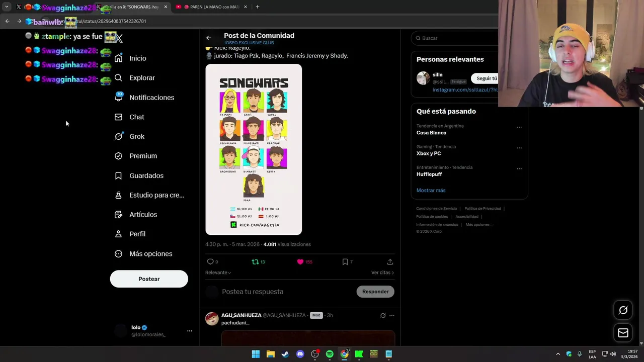Open options for Xbox y PC trend
This screenshot has width=644, height=362.
point(519,148)
